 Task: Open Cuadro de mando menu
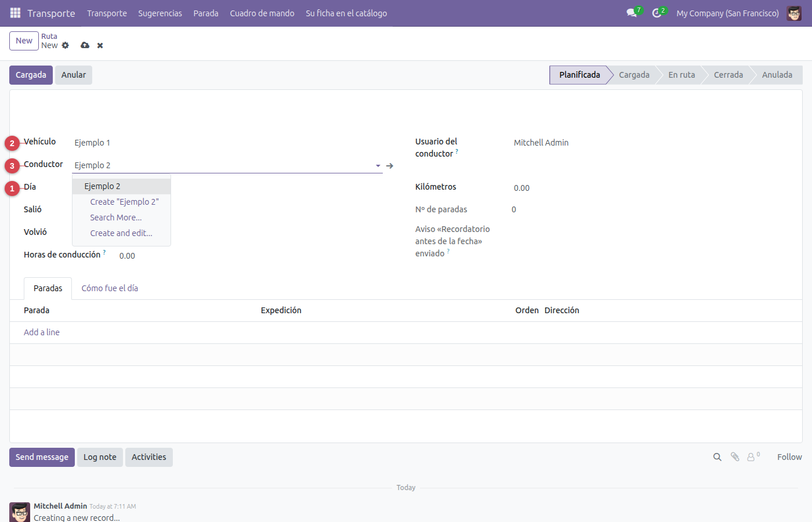(262, 13)
